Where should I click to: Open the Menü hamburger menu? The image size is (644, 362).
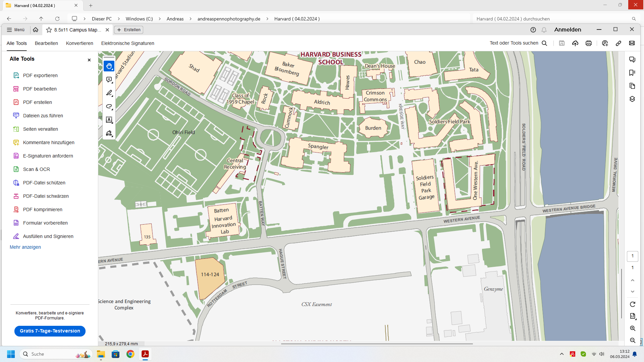pos(16,30)
